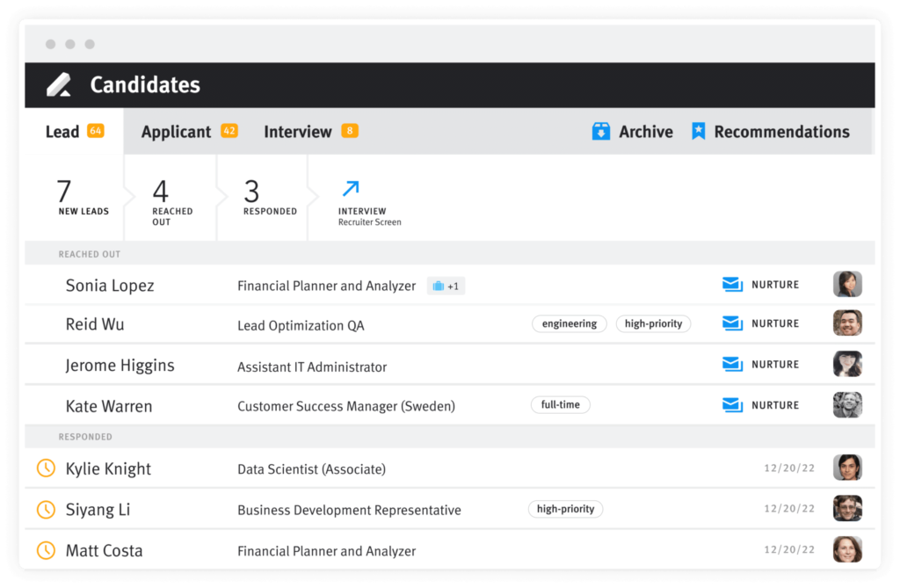Click Business Development Representative job title
This screenshot has height=588, width=900.
point(349,510)
